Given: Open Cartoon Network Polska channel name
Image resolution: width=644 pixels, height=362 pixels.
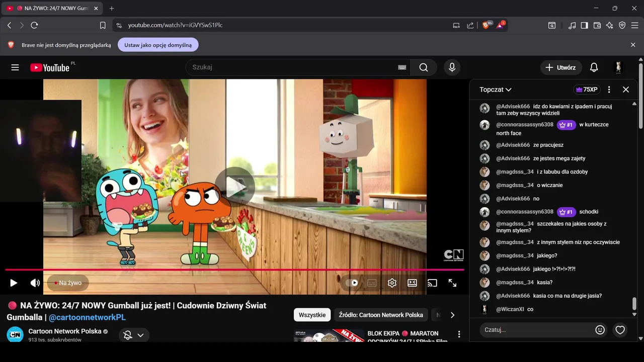Looking at the screenshot, I should pyautogui.click(x=65, y=331).
